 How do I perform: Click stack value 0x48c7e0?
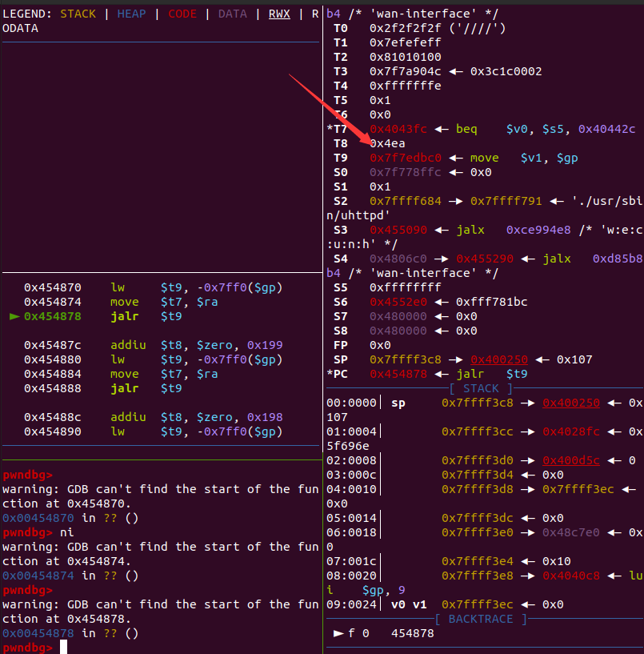[x=571, y=532]
